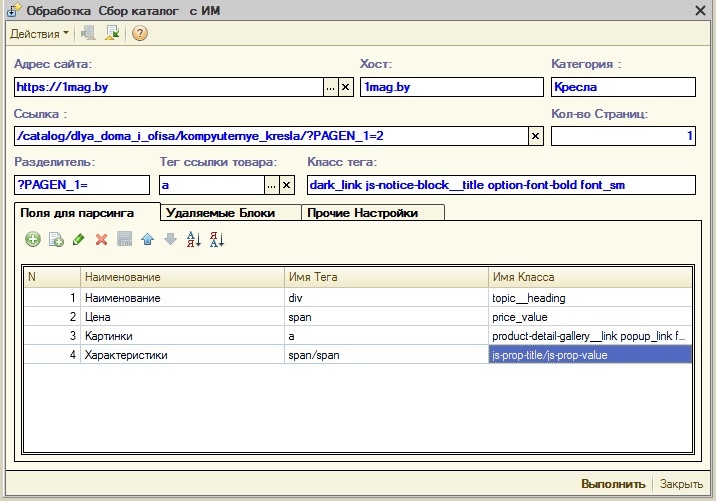Select the Картинки row name cell
This screenshot has height=501, width=716.
182,336
